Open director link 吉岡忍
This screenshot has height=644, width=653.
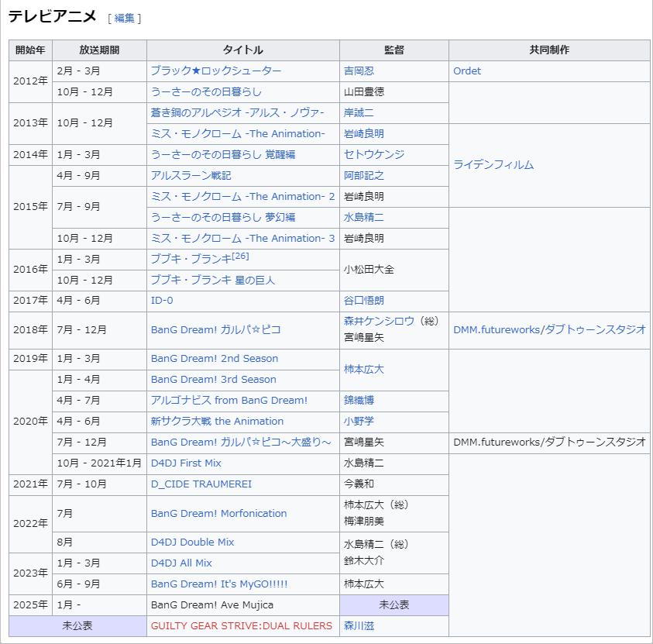point(359,71)
